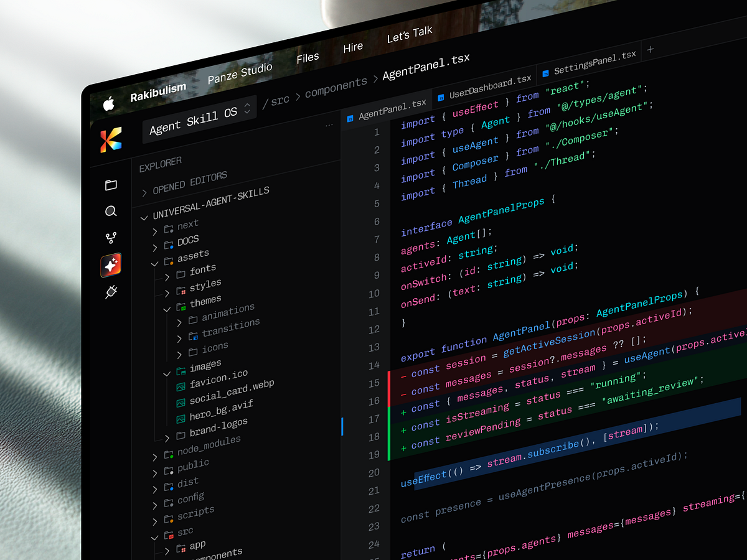Click the node_modules folder icon
747x560 pixels.
pos(168,455)
